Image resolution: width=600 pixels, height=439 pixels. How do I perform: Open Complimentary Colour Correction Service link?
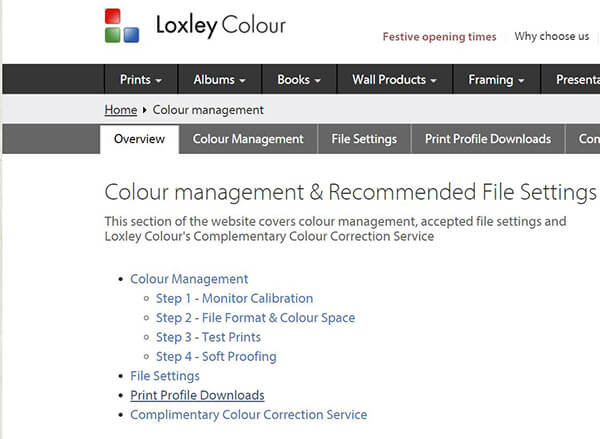(x=248, y=414)
